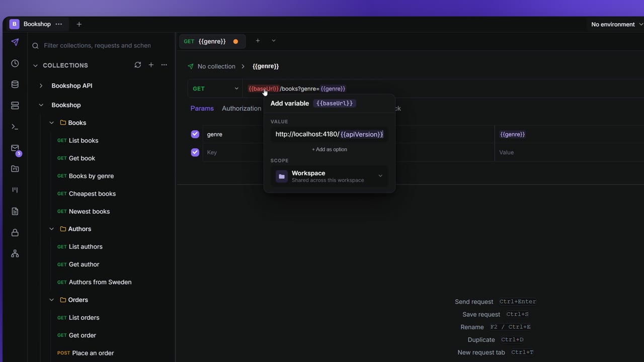
Task: Collapse the Bookshop collection
Action: tap(41, 105)
